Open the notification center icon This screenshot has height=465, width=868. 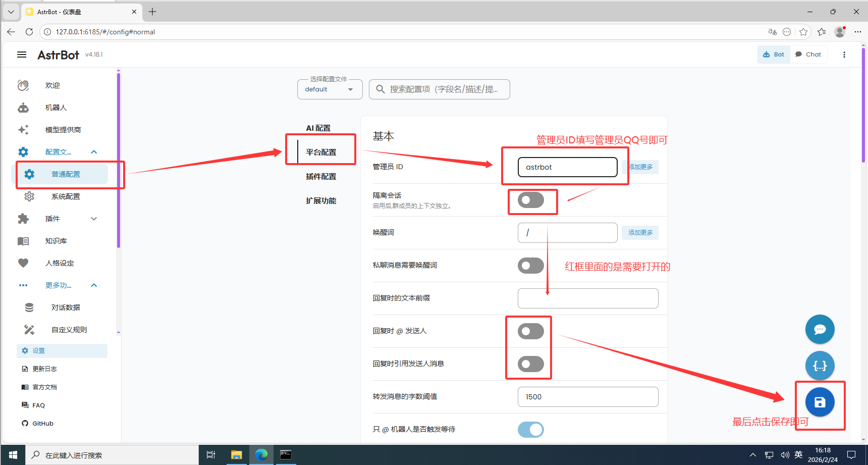851,455
